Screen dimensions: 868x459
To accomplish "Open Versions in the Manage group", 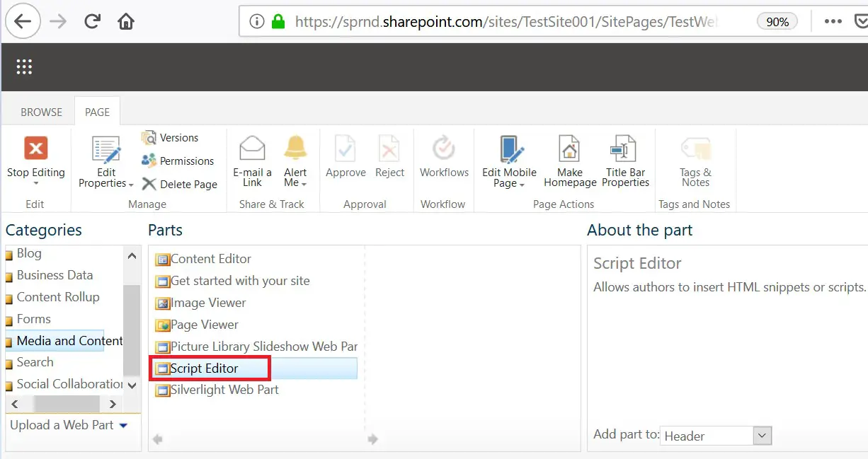I will pyautogui.click(x=170, y=138).
